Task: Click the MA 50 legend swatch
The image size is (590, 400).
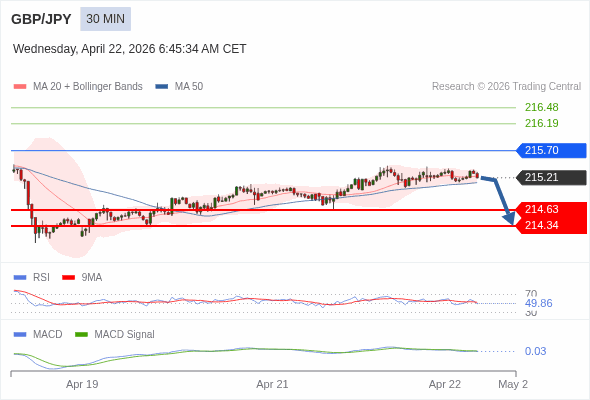Action: pyautogui.click(x=162, y=87)
